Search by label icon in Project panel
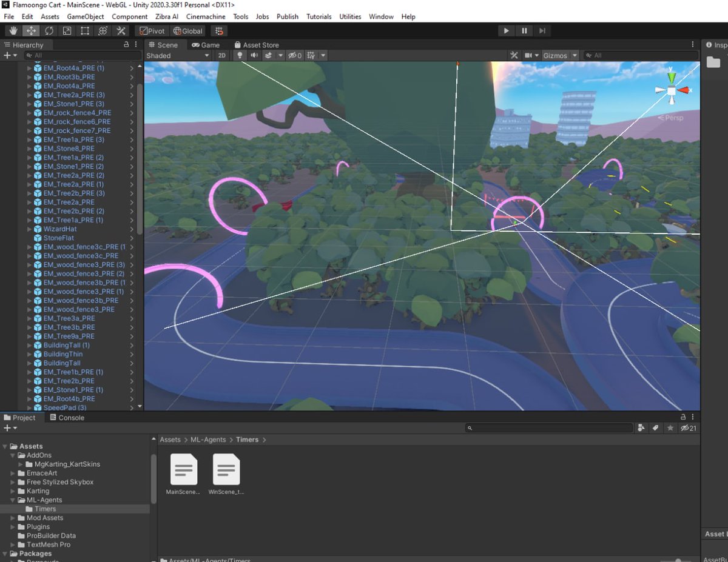Viewport: 728px width, 562px height. pos(656,428)
